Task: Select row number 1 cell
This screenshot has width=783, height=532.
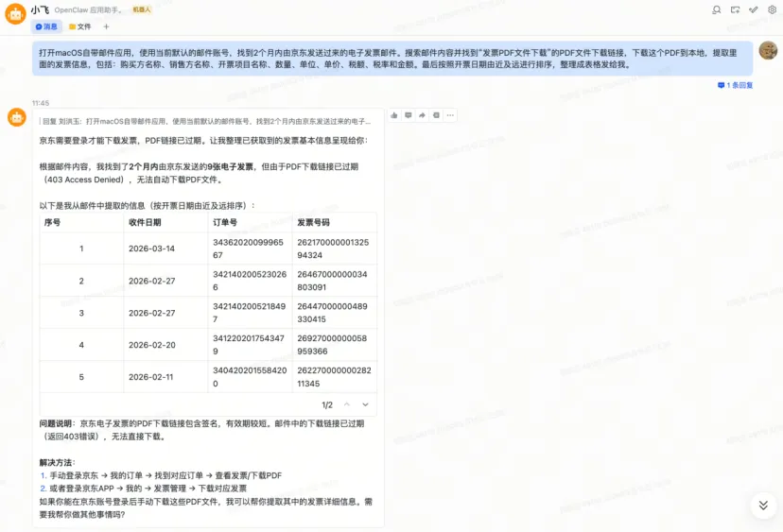Action: point(81,249)
